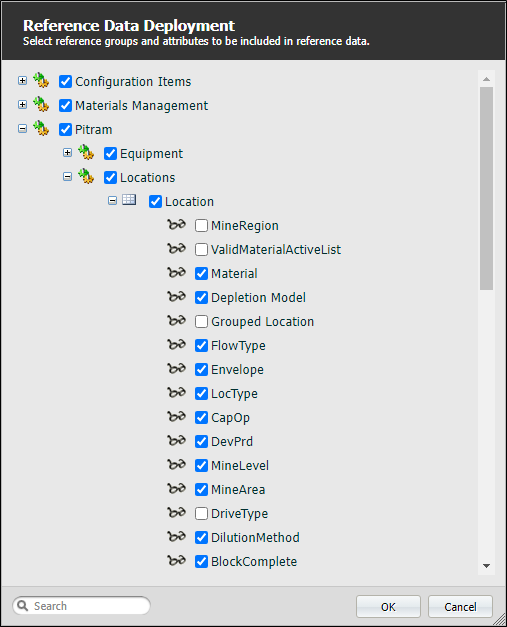Viewport: 507px width, 627px height.
Task: Enable the MineRegion checkbox
Action: [201, 226]
